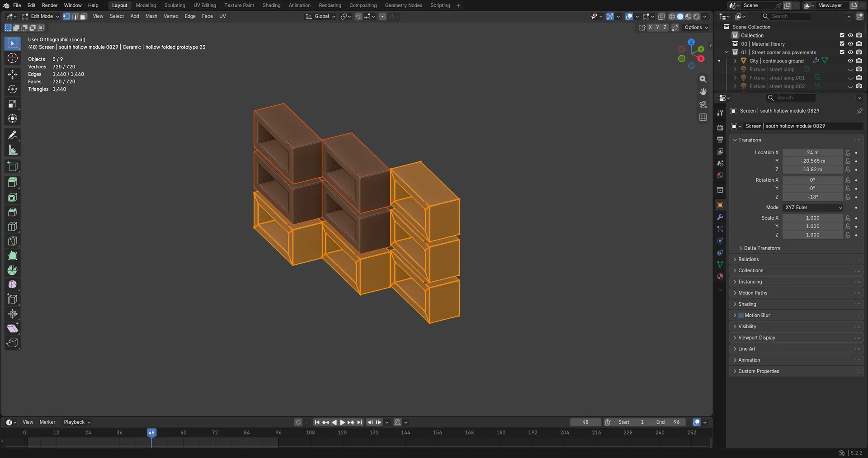The width and height of the screenshot is (868, 458).
Task: Open the XYZ Euler rotation mode dropdown
Action: click(813, 208)
